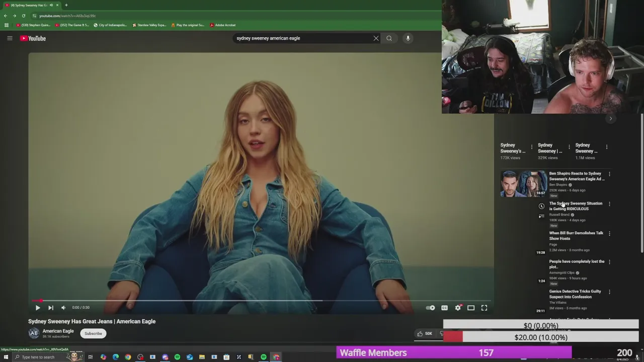
Task: Open the Microsoft Store taskbar icon
Action: [x=226, y=357]
